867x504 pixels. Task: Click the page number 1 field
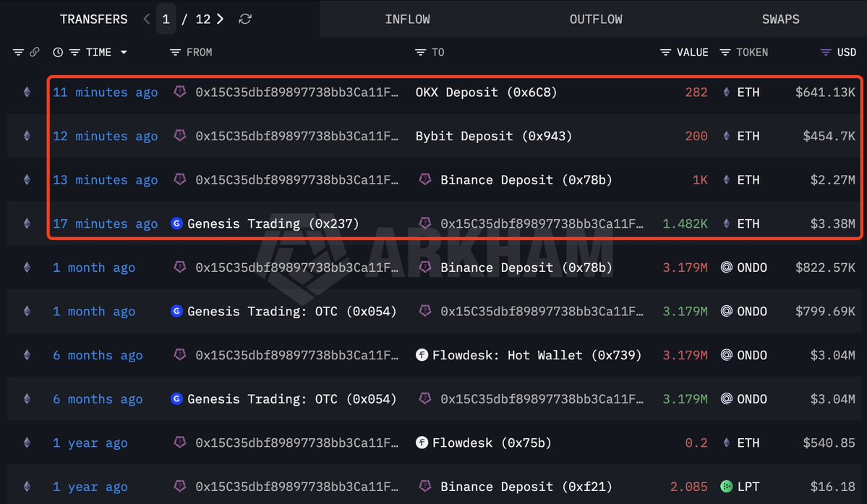166,20
